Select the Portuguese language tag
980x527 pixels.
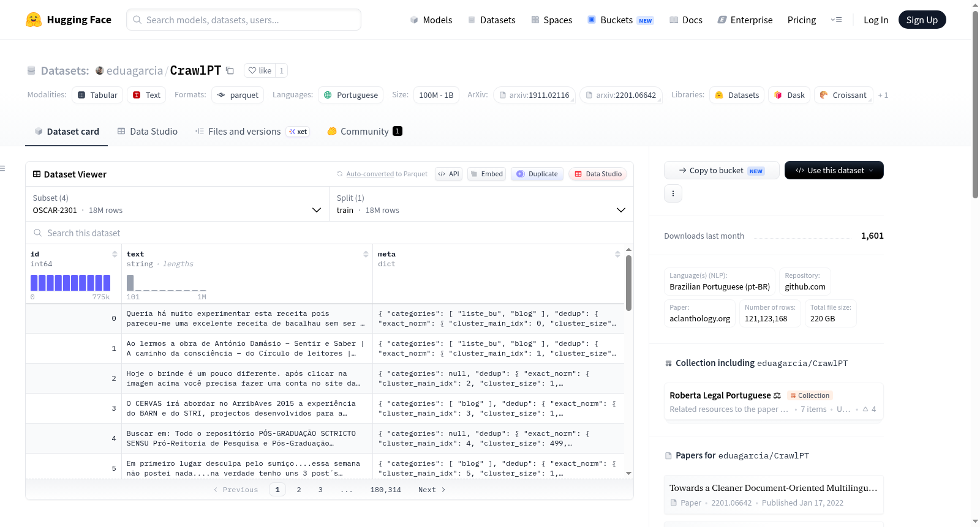[351, 95]
